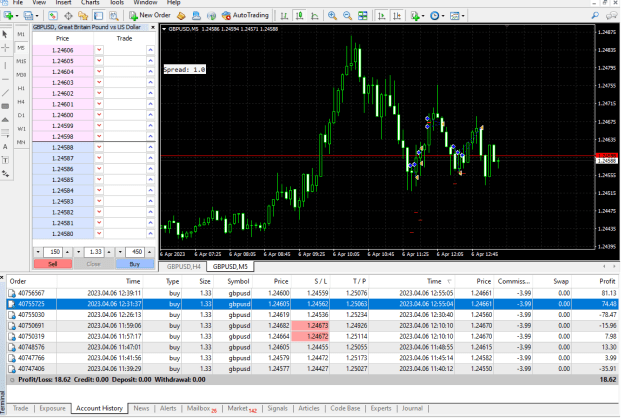This screenshot has width=625, height=418.
Task: Open the Experts terminal tab
Action: point(381,408)
